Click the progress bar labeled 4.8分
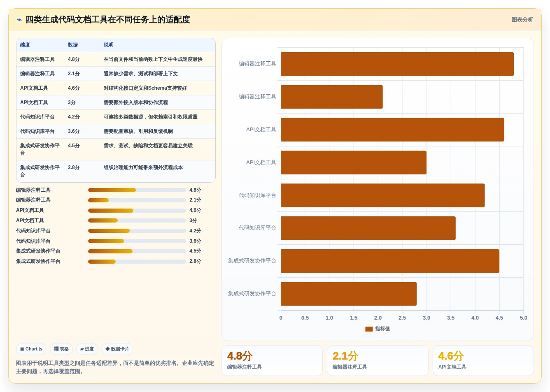550x392 pixels. (x=137, y=190)
